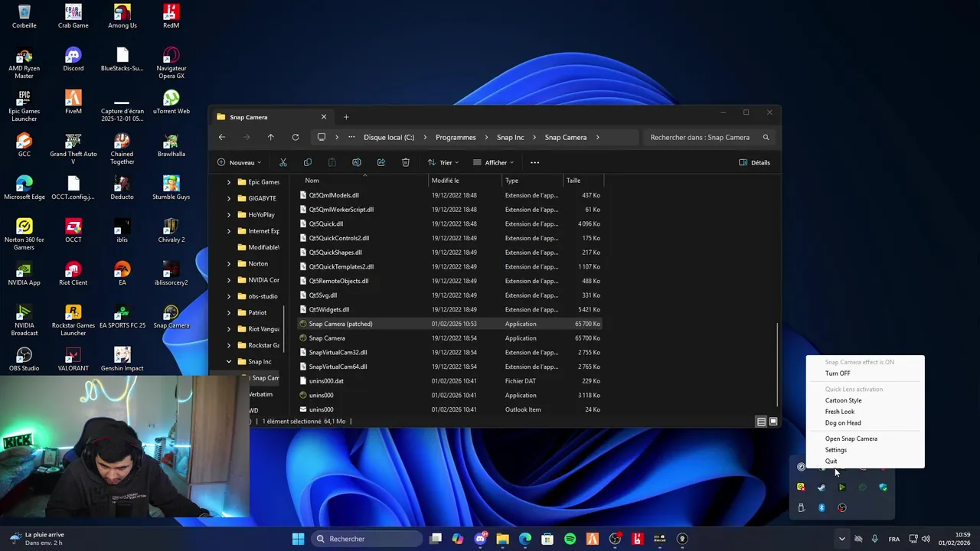Choose Fresh Look in tray menu
The width and height of the screenshot is (980, 551).
pos(840,412)
